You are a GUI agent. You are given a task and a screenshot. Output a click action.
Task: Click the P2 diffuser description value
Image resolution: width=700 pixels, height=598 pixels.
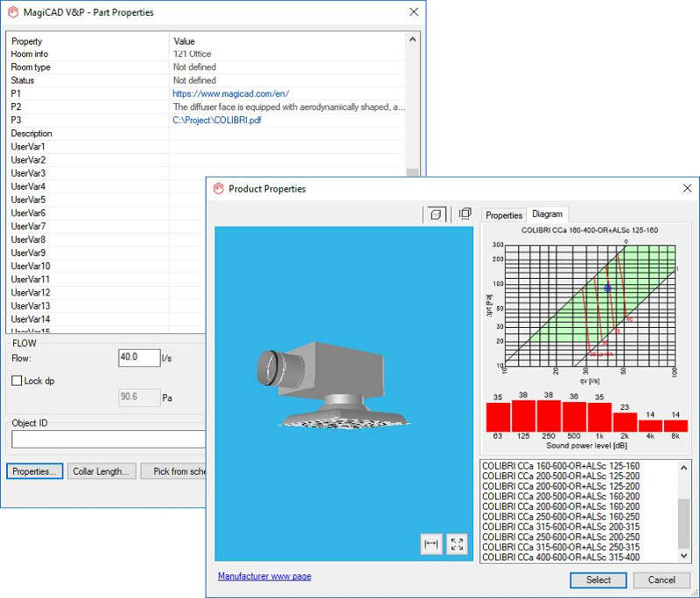[289, 107]
